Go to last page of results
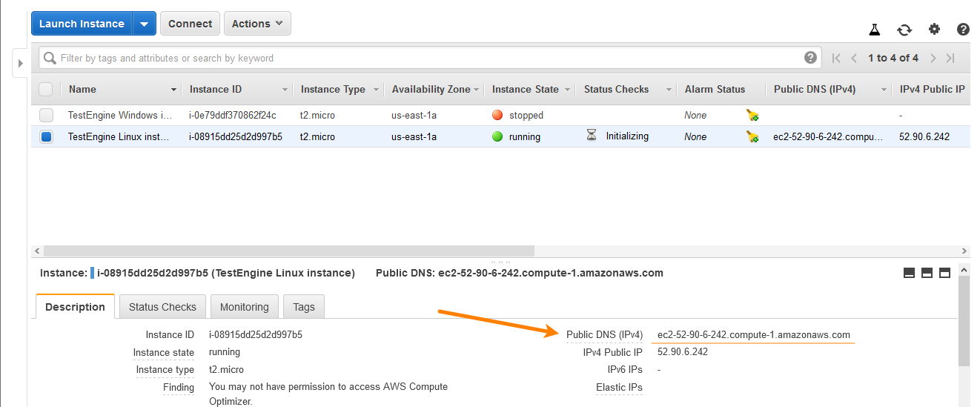This screenshot has width=980, height=407. tap(950, 58)
